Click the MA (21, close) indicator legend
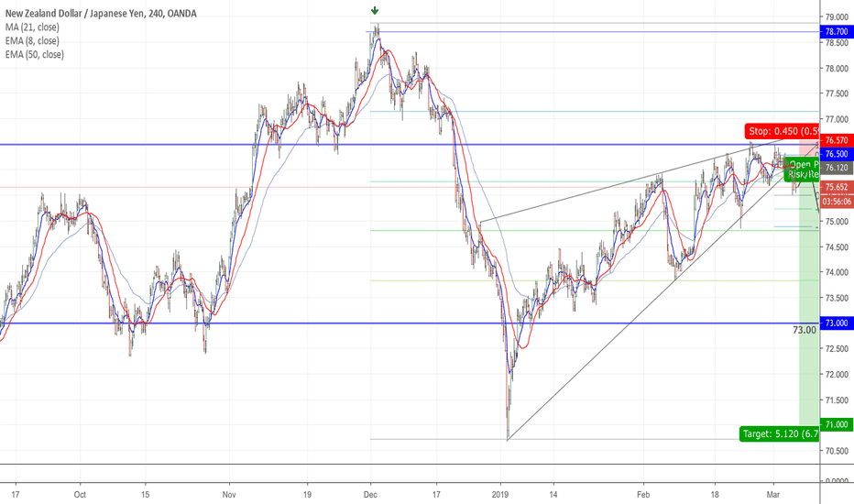This screenshot has height=504, width=854. [x=32, y=27]
